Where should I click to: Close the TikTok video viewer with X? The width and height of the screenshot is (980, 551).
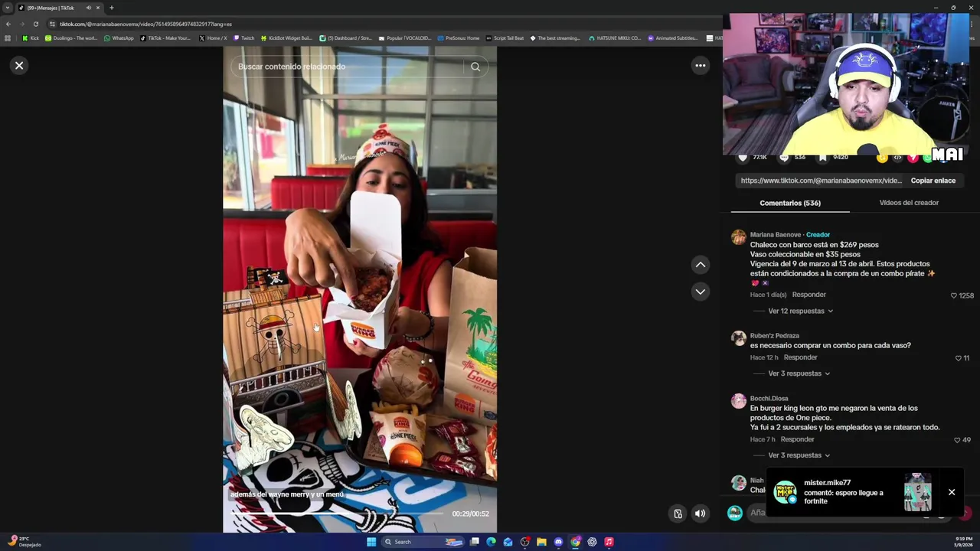point(19,65)
